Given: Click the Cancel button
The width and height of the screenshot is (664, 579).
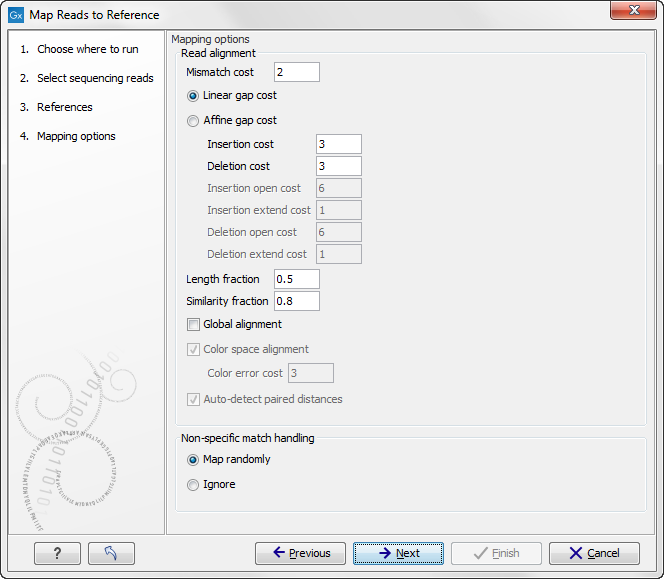Looking at the screenshot, I should point(594,553).
